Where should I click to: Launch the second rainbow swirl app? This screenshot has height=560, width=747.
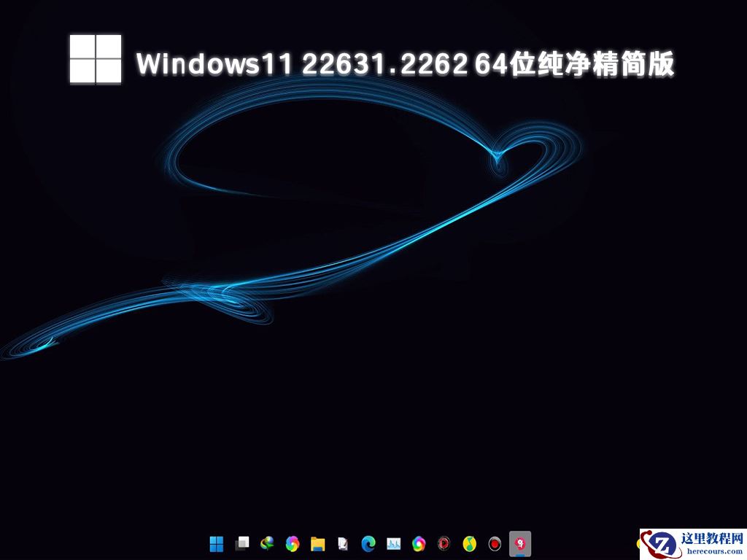click(x=418, y=542)
